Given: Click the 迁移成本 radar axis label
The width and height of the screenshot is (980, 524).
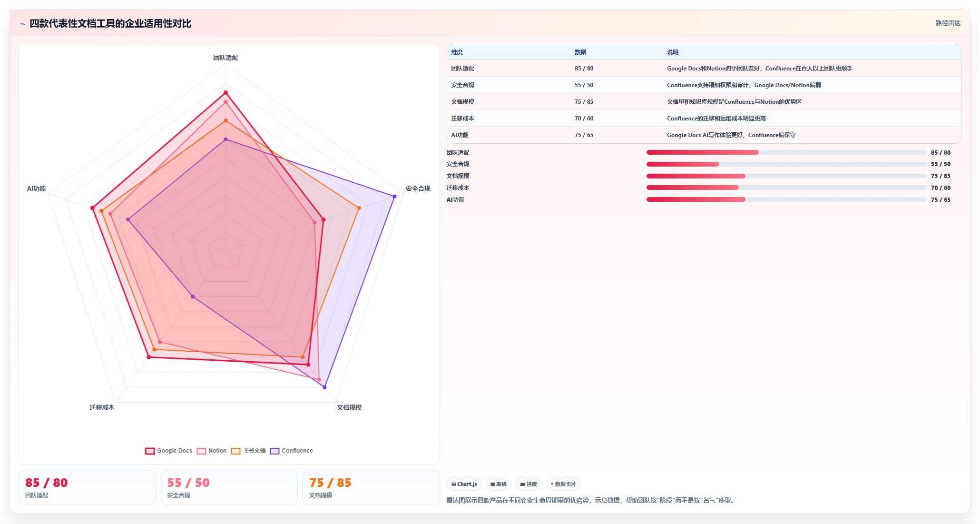Looking at the screenshot, I should tap(102, 407).
